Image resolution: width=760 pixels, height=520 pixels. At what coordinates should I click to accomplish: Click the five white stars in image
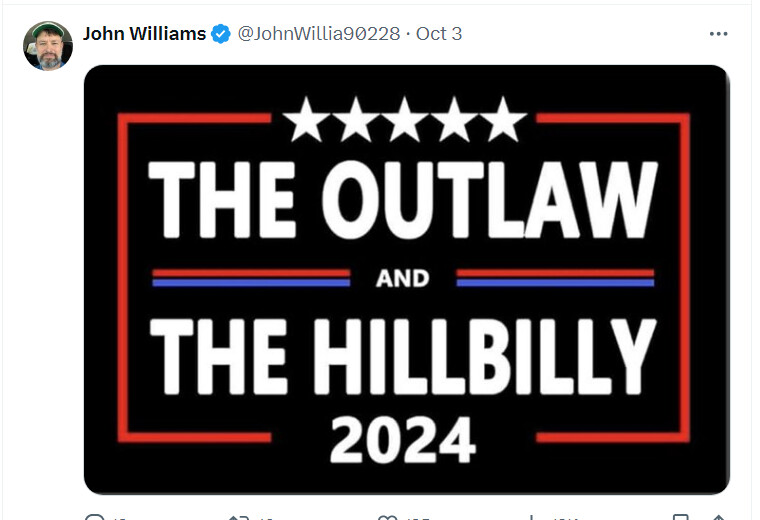pos(404,119)
